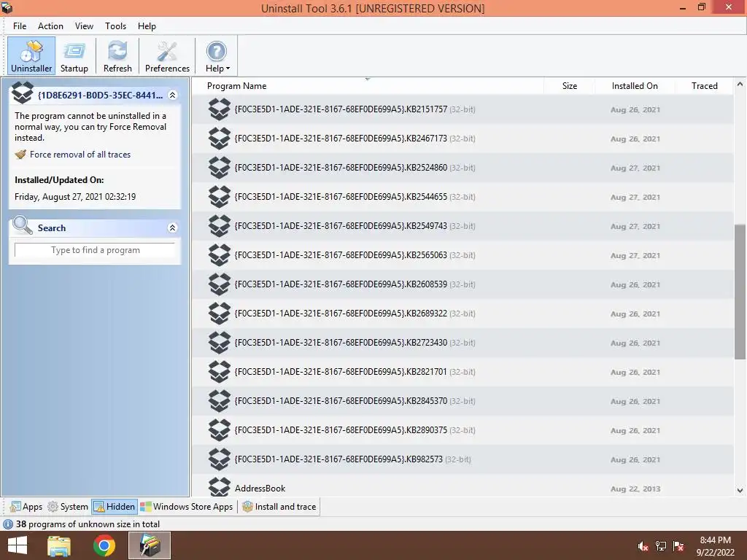Click the icon of the KB2467173 entry

point(220,139)
